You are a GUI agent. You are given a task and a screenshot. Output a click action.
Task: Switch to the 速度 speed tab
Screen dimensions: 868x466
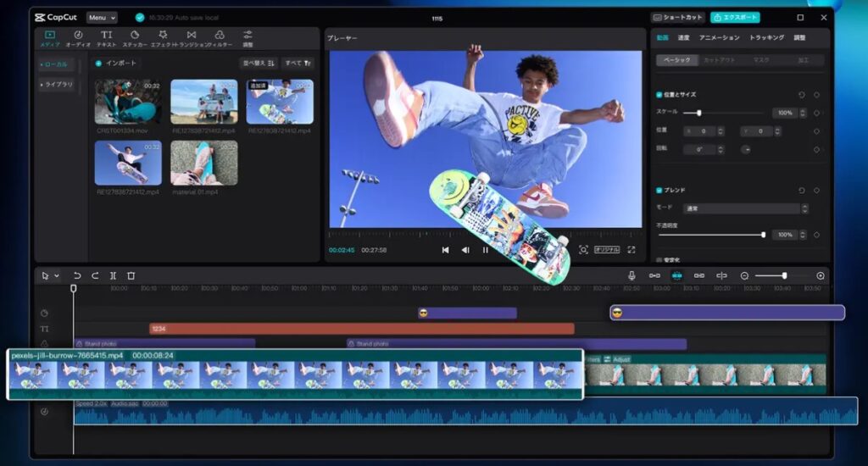683,38
